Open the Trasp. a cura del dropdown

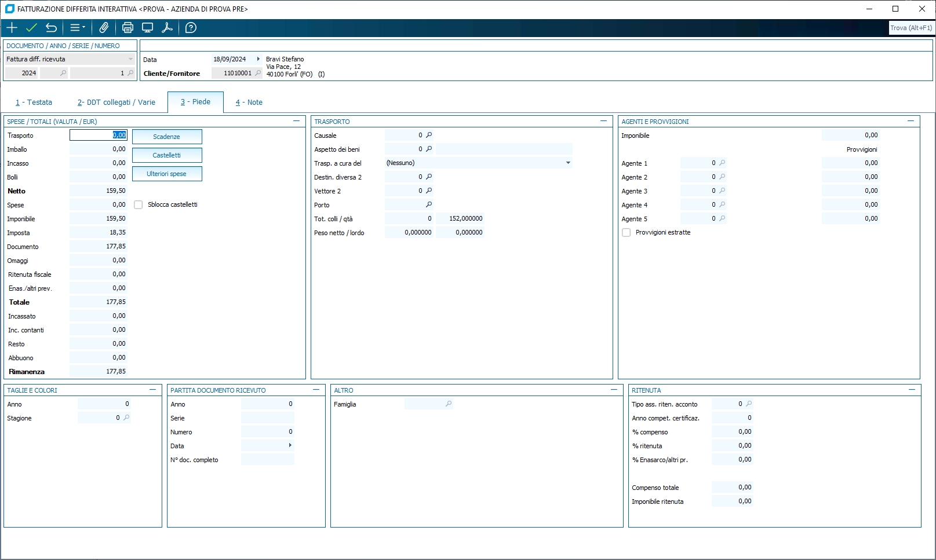pyautogui.click(x=568, y=163)
